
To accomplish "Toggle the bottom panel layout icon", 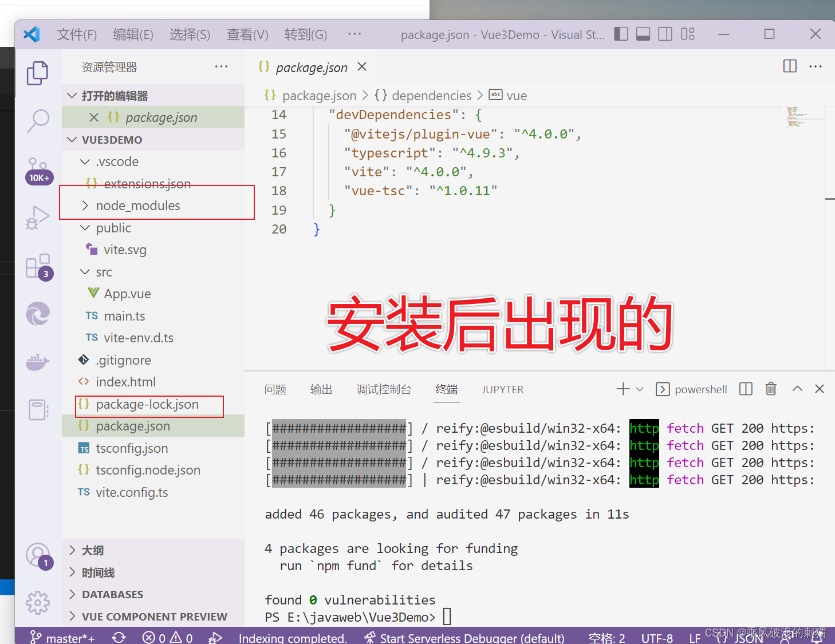I will click(643, 34).
